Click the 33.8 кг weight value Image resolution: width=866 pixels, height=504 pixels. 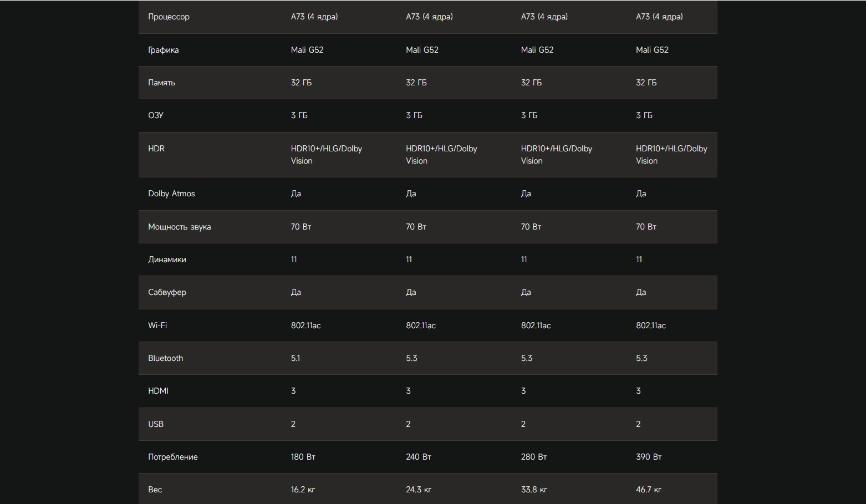(534, 490)
